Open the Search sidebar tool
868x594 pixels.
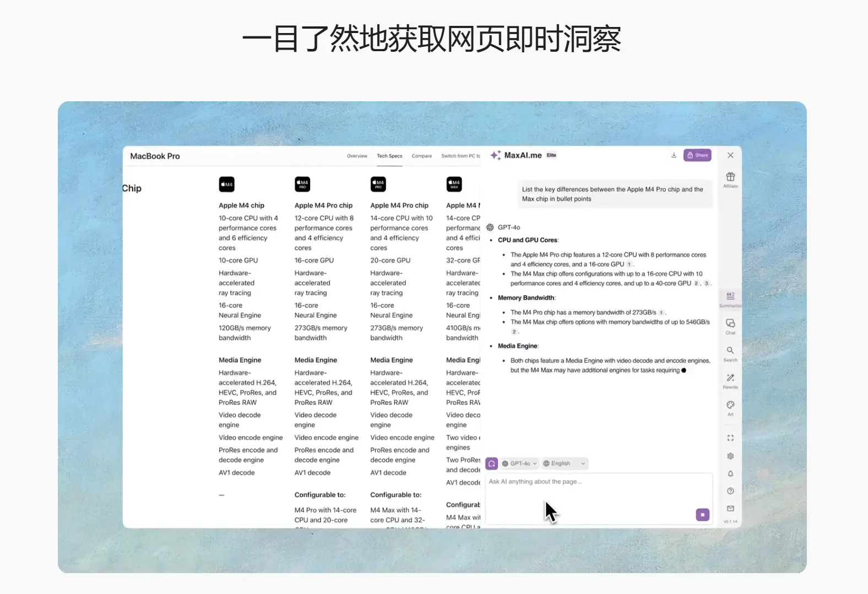pos(730,351)
